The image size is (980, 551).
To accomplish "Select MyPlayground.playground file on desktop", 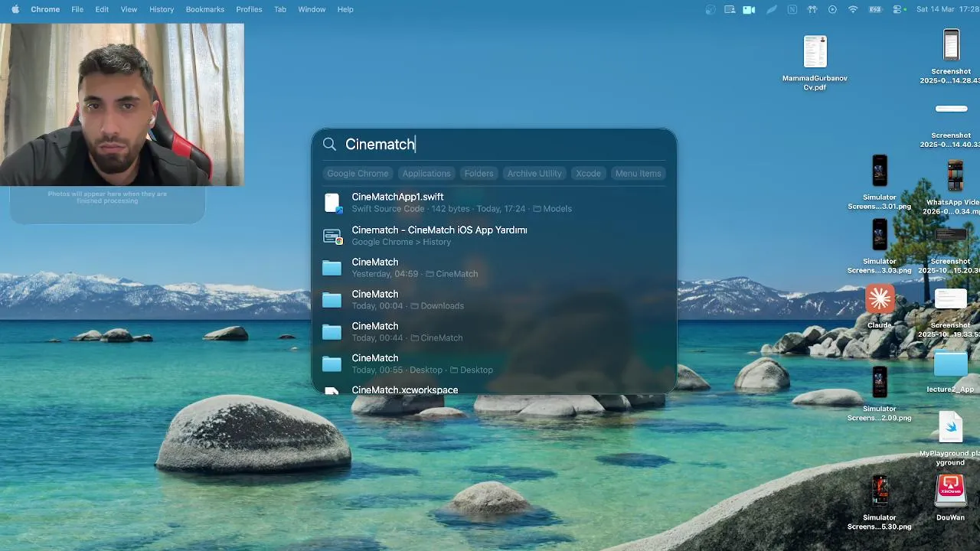I will (x=950, y=439).
